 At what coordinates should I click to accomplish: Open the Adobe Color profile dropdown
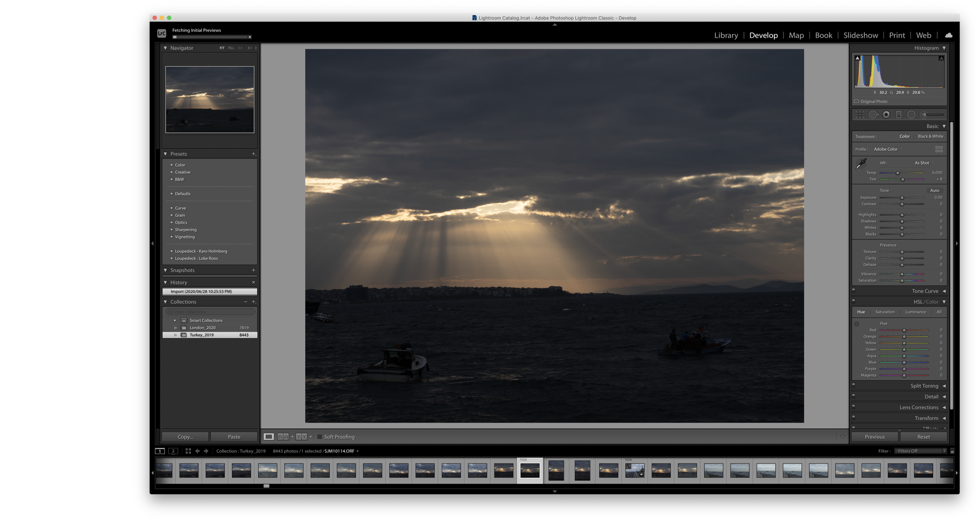pyautogui.click(x=888, y=149)
